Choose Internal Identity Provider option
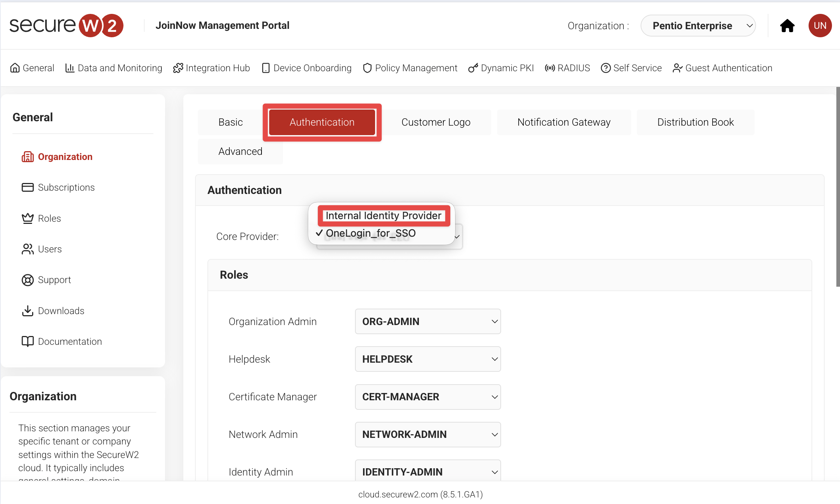840x504 pixels. pyautogui.click(x=383, y=215)
